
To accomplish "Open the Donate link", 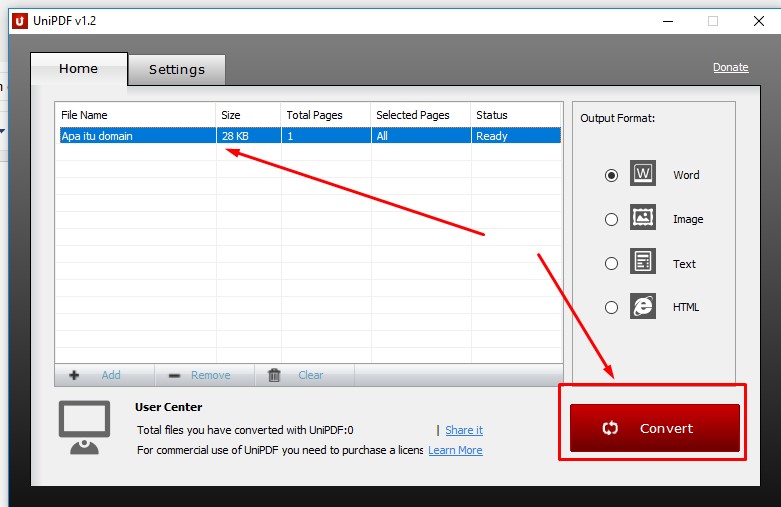I will click(x=730, y=67).
